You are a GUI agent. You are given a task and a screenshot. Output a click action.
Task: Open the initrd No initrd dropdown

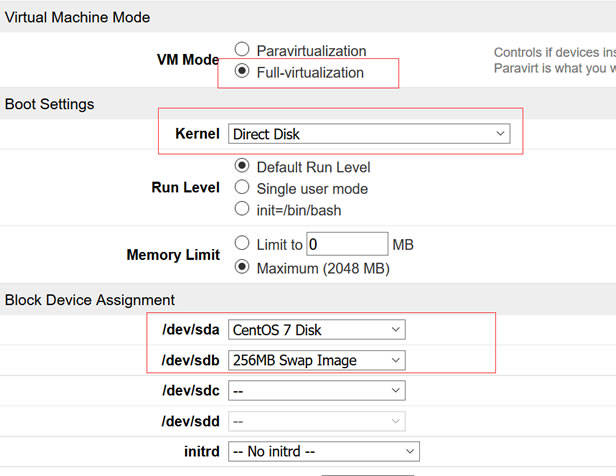324,452
